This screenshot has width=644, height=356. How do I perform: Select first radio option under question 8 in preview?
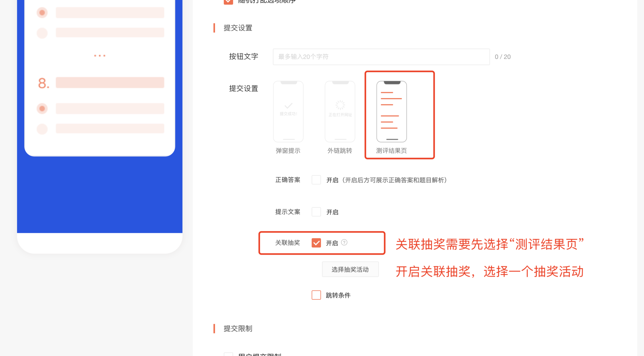[x=42, y=109]
